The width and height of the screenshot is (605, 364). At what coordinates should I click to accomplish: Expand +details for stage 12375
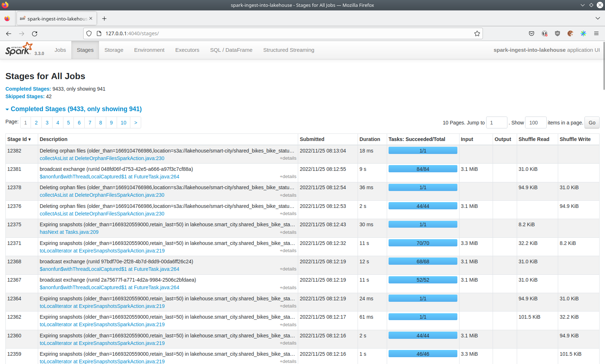(288, 232)
